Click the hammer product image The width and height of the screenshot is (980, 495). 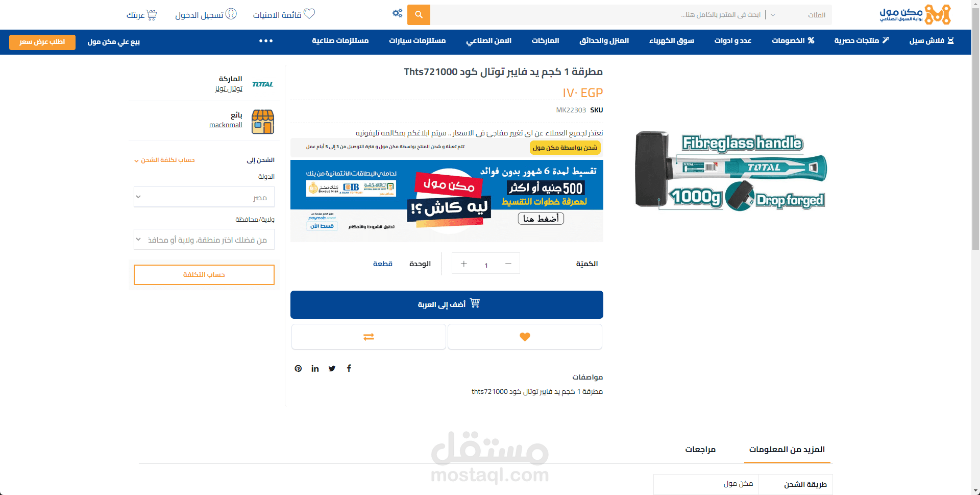[x=730, y=171]
